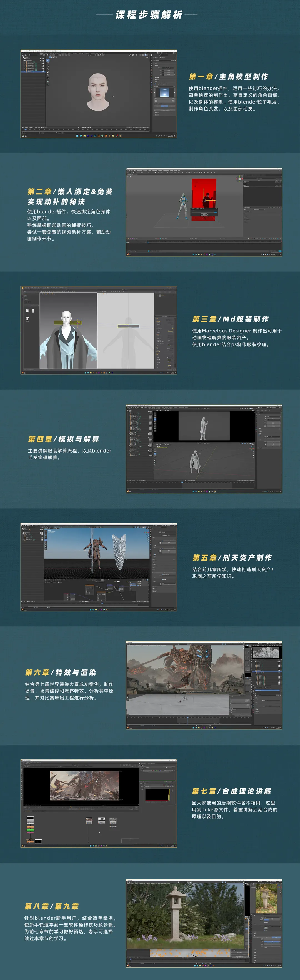The width and height of the screenshot is (300, 980).
Task: Click the text 巩固之前所学知识。
Action: [x=214, y=576]
